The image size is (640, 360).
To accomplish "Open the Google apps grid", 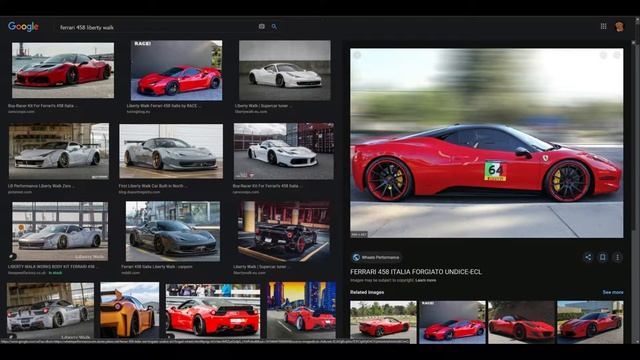I will click(x=603, y=26).
